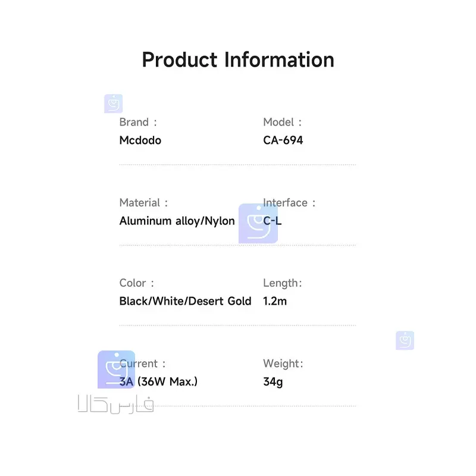The image size is (476, 476).
Task: Click the Product Information heading
Action: click(238, 60)
